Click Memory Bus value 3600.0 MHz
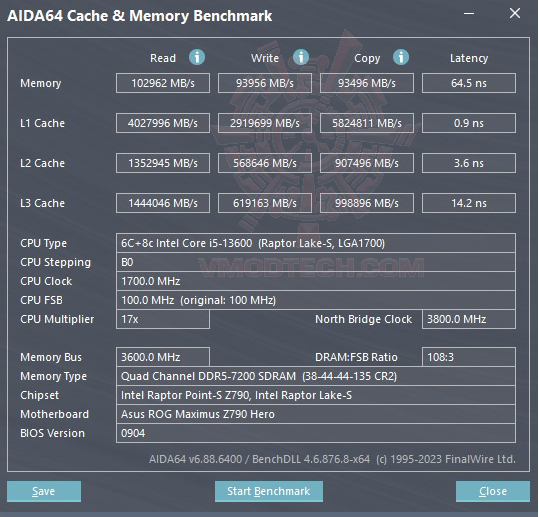The image size is (539, 517). [x=163, y=357]
